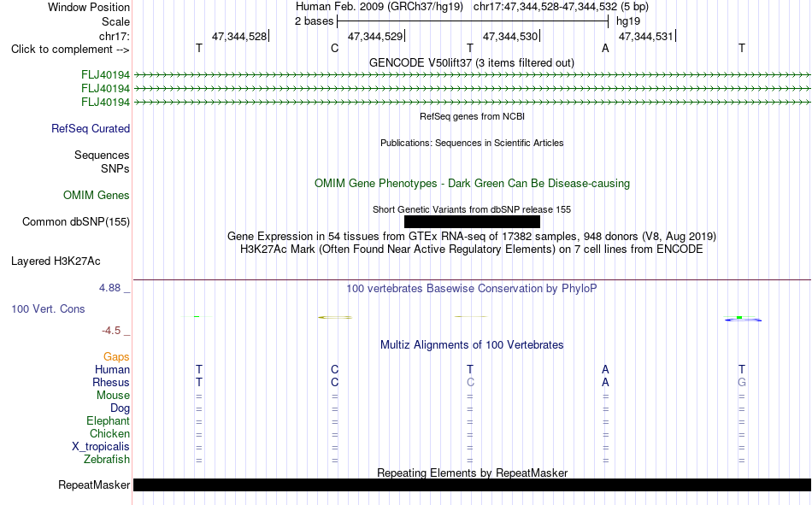The image size is (812, 505).
Task: Click the Gaps row label
Action: click(116, 356)
